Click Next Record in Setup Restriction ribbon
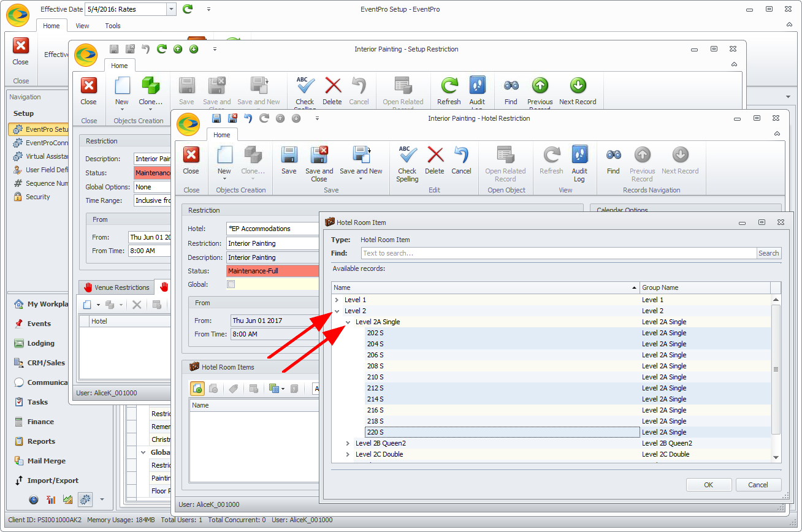The image size is (802, 532). 578,91
